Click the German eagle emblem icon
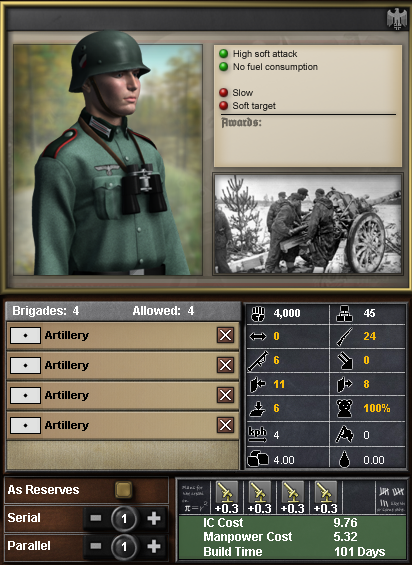 pos(397,19)
